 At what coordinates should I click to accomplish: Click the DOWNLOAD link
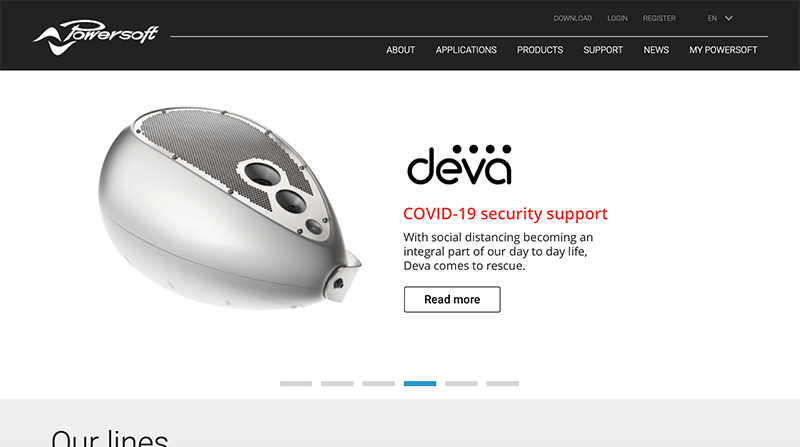tap(572, 18)
